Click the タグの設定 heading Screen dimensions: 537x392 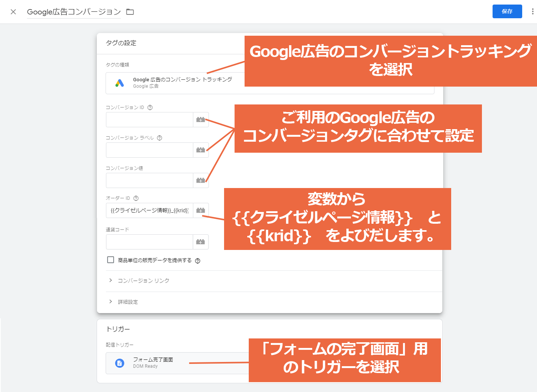[121, 43]
